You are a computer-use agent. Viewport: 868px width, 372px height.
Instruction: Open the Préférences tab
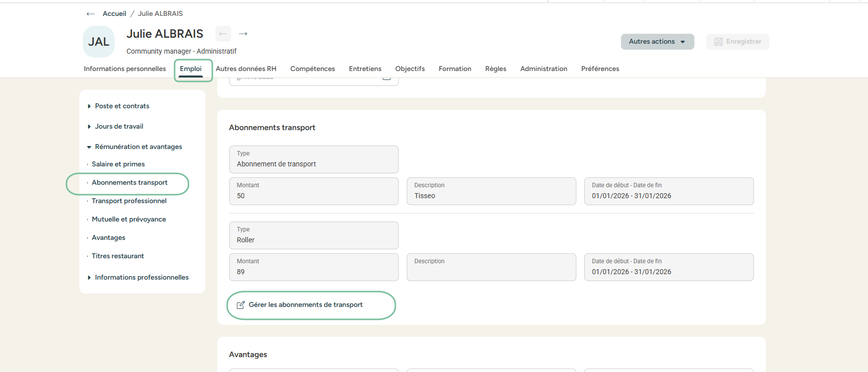point(600,69)
